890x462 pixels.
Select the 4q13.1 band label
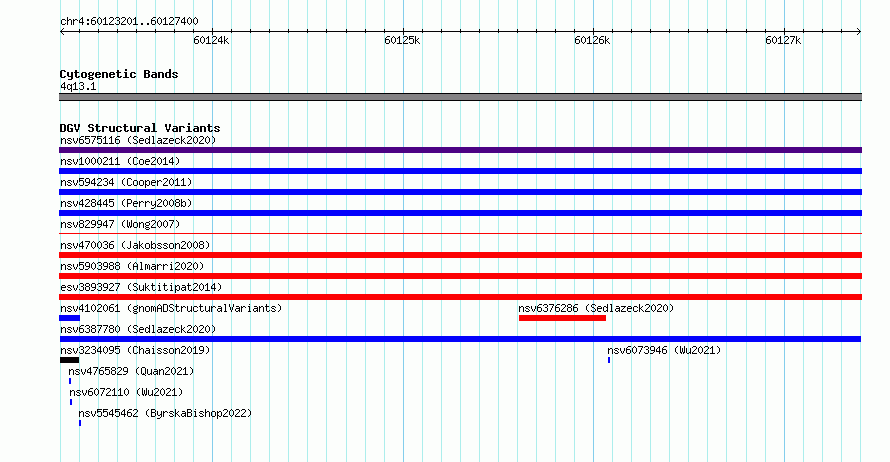coord(78,86)
